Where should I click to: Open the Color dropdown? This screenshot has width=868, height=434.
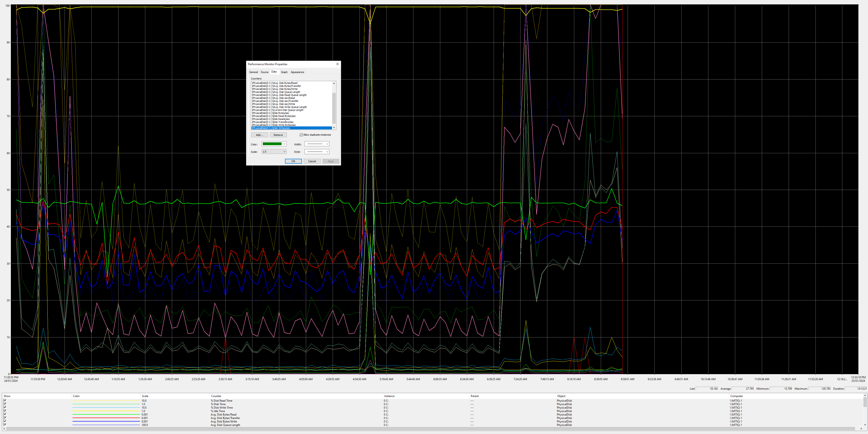click(x=274, y=144)
